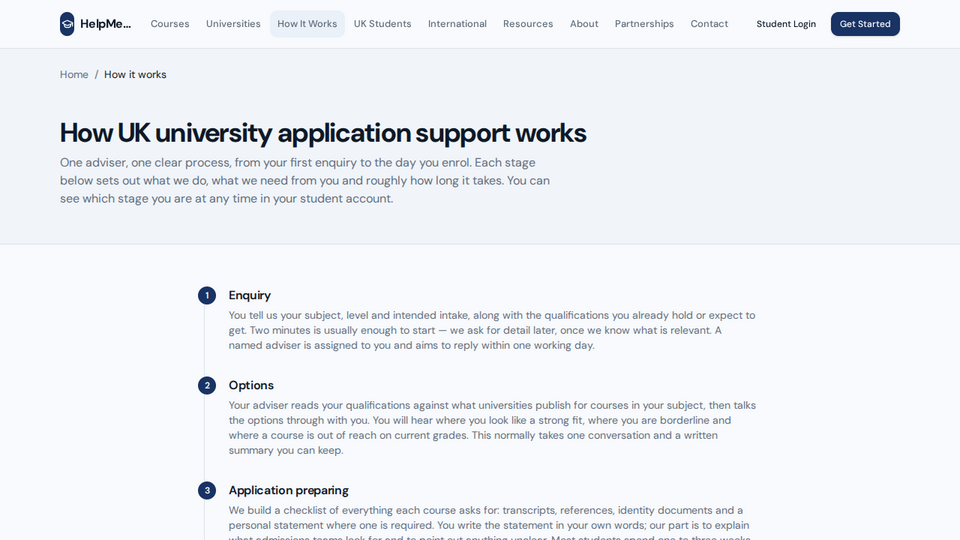Click the 'Enquiry' step heading
Viewport: 960px width, 540px height.
250,295
